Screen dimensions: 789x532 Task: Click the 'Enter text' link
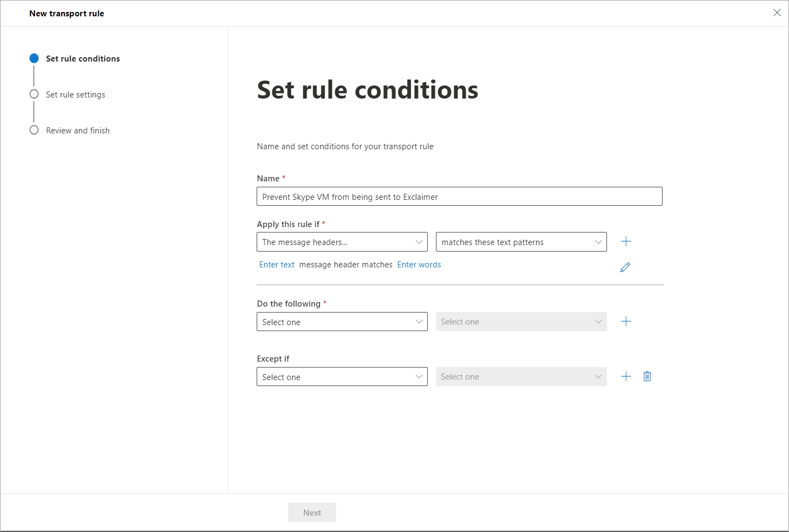pos(277,265)
